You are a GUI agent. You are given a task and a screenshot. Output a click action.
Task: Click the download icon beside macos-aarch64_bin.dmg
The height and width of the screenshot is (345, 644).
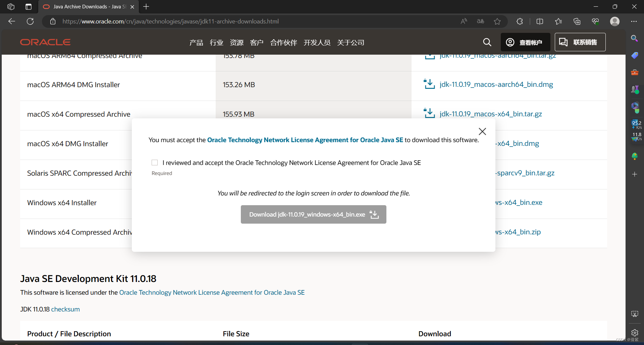click(429, 84)
